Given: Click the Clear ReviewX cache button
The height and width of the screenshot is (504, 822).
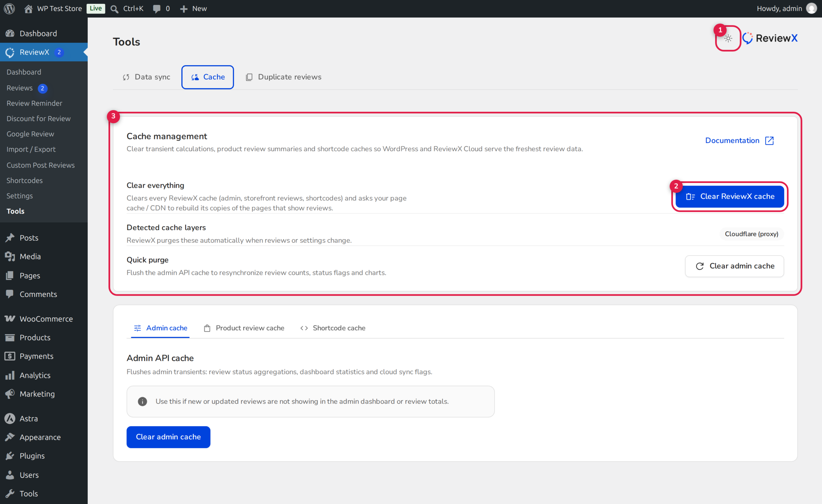Looking at the screenshot, I should coord(730,196).
